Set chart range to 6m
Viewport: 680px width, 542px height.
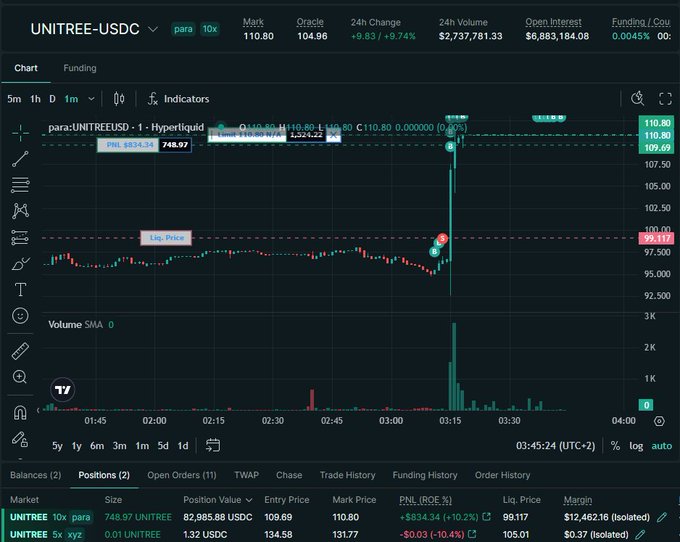tap(97, 446)
